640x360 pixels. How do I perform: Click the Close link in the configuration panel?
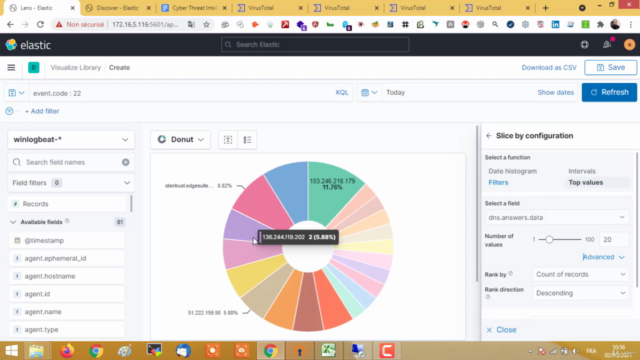(502, 329)
